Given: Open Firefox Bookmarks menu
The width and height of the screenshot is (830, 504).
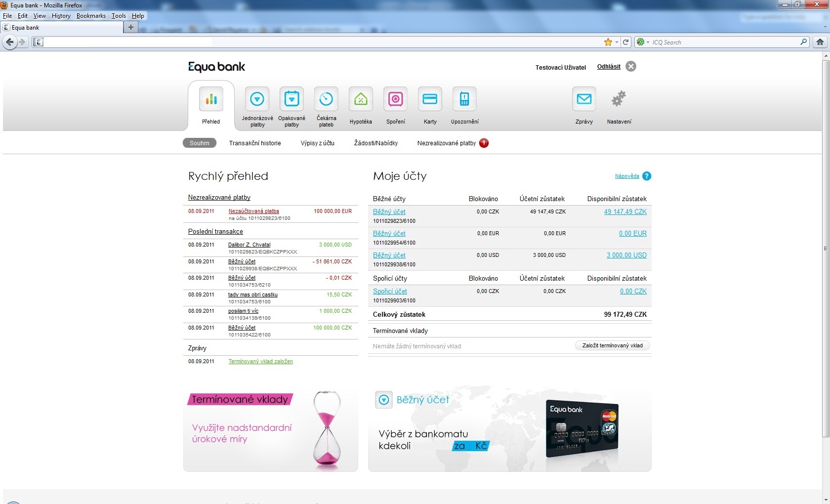Looking at the screenshot, I should tap(91, 16).
